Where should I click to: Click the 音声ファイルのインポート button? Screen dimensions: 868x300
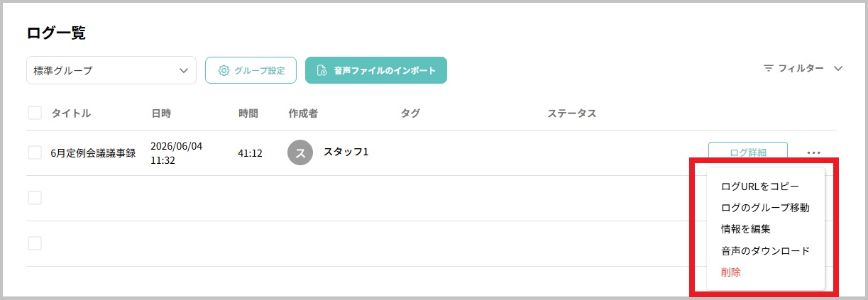(x=376, y=70)
